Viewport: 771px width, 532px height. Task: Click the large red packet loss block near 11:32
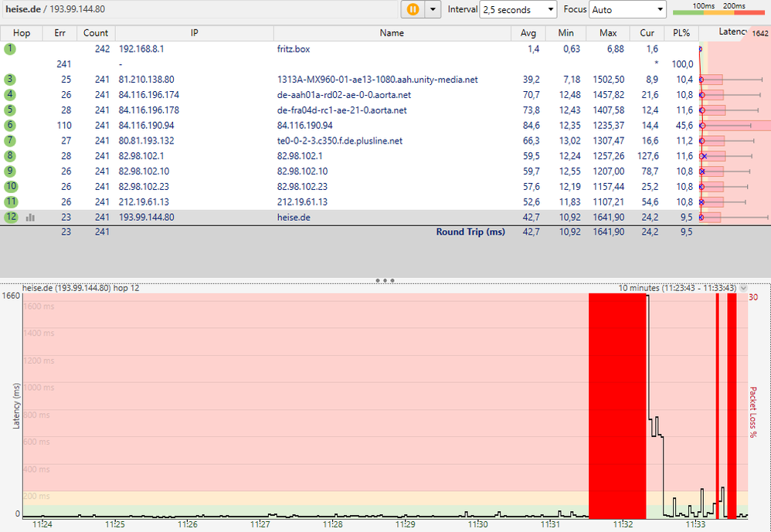point(617,405)
